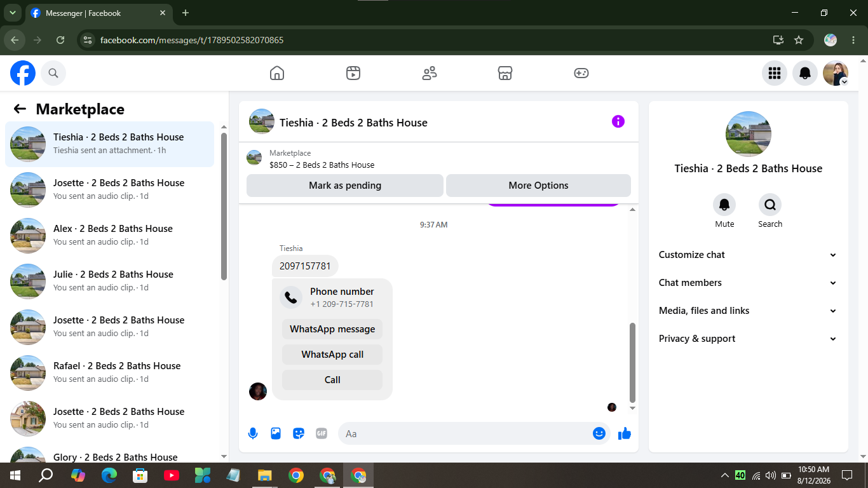This screenshot has width=868, height=488.
Task: Search within the Tieshia conversation
Action: (770, 205)
